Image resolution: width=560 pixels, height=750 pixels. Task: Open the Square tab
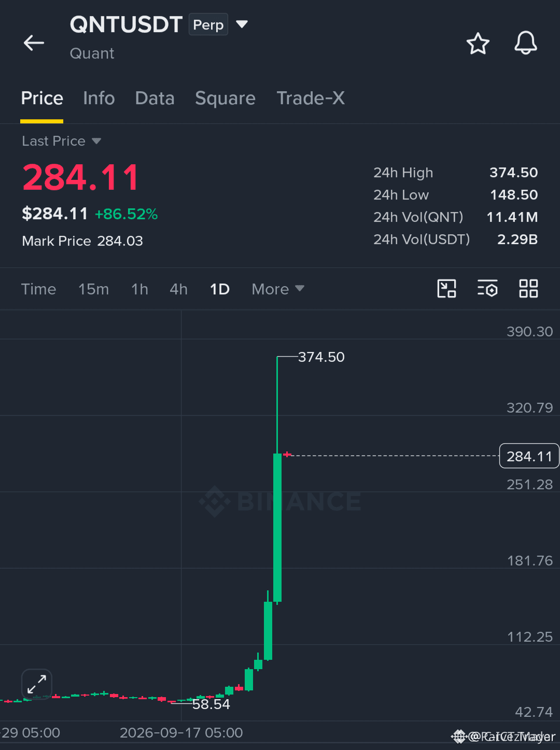tap(225, 98)
